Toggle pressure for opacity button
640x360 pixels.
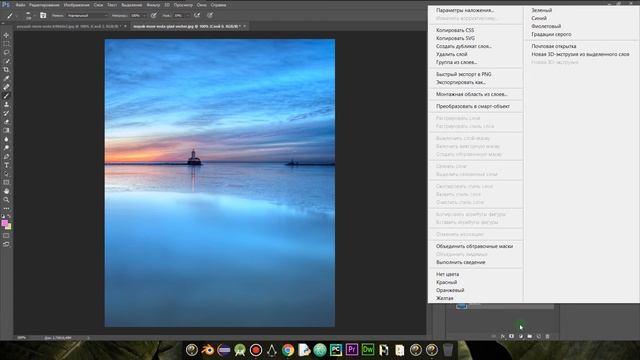tap(154, 16)
